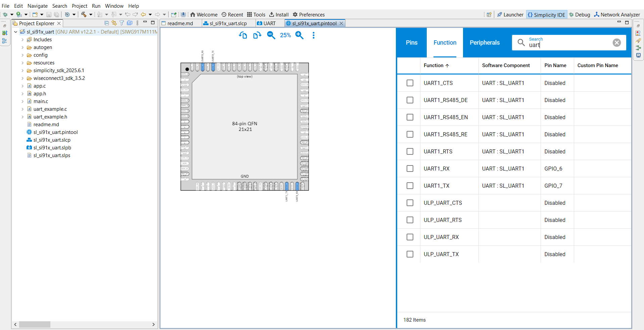Open the Preferences toolbar link
This screenshot has width=644, height=330.
pyautogui.click(x=309, y=14)
